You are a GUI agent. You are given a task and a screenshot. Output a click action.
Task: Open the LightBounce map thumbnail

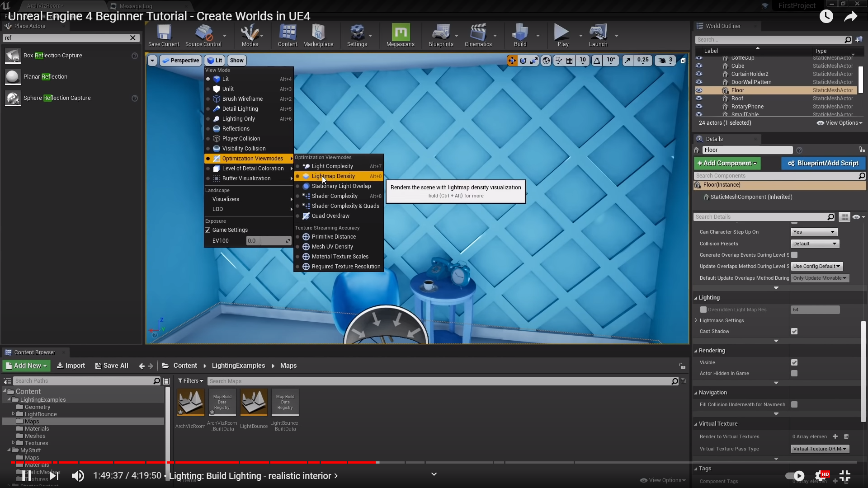pyautogui.click(x=254, y=402)
